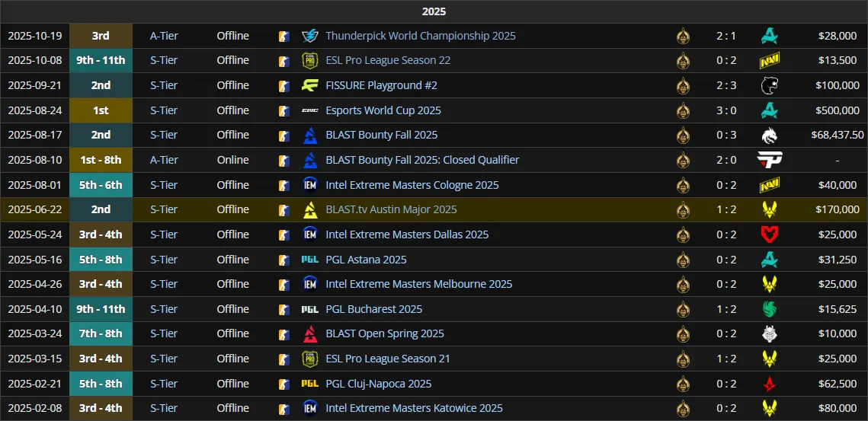Click A-Tier cell in Thunderpick row
Screen dimensions: 868x421
tap(164, 36)
